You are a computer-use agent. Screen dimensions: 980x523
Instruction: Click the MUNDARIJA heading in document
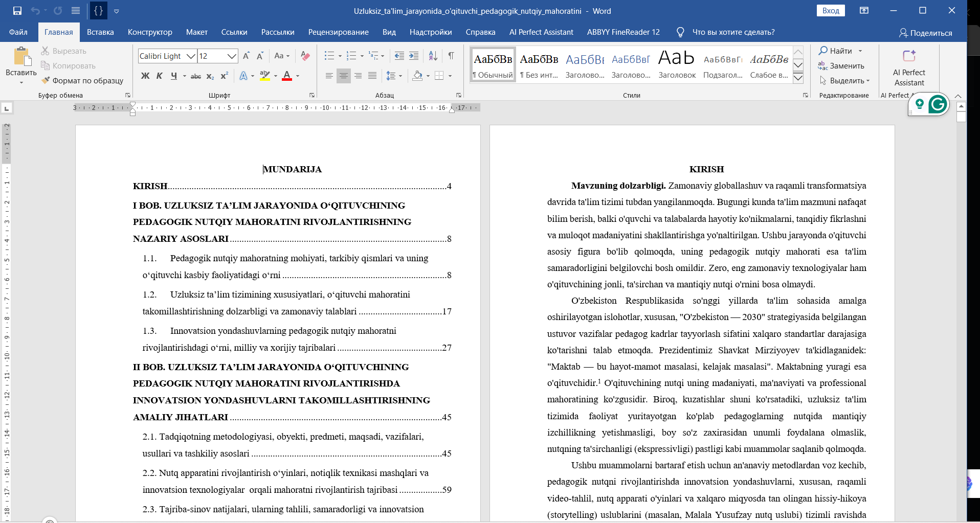(293, 169)
